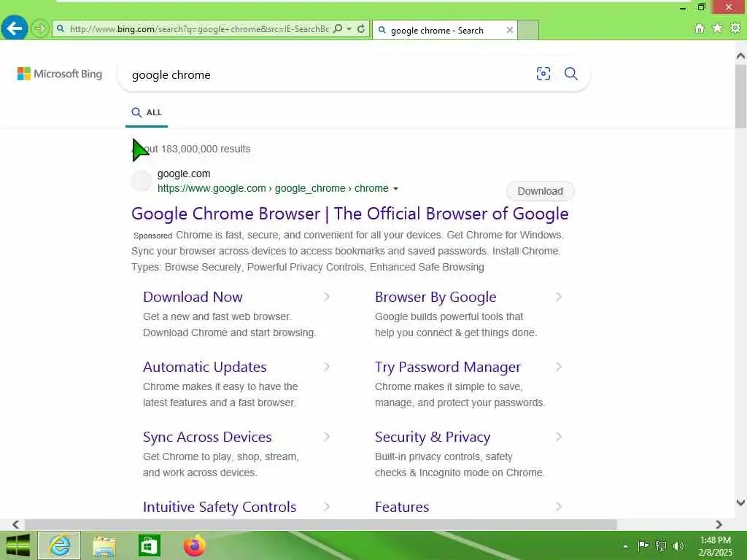Open the Windows Start button
Screen dimensions: 747x560
18,545
